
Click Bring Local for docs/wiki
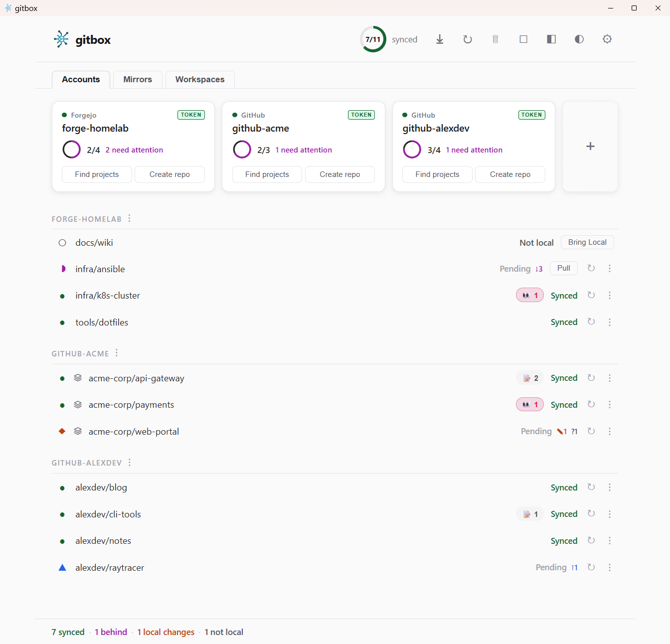pos(587,242)
